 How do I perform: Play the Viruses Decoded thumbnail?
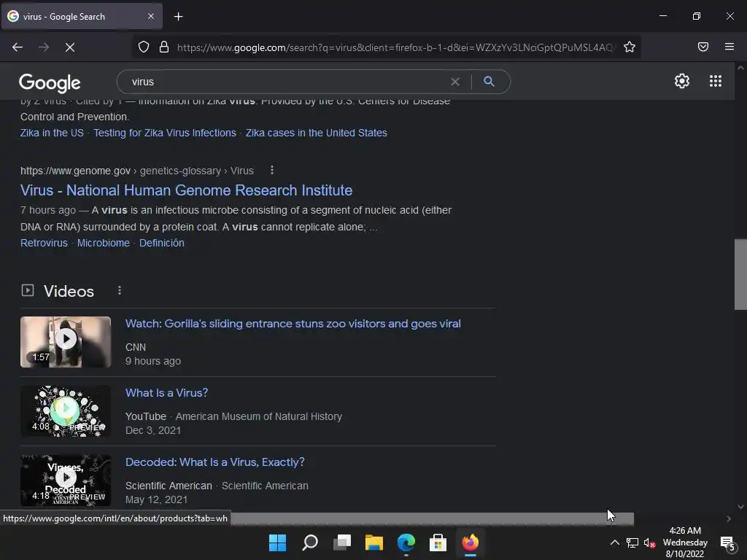point(66,481)
